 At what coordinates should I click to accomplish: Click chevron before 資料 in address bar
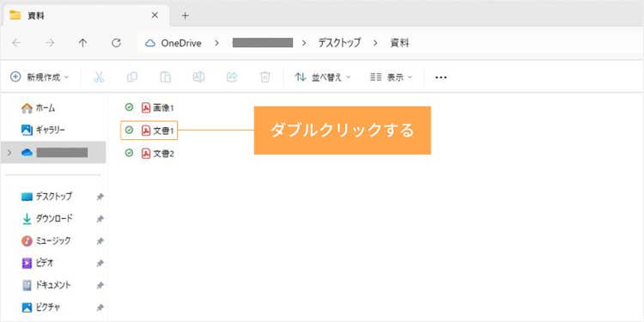pos(375,43)
